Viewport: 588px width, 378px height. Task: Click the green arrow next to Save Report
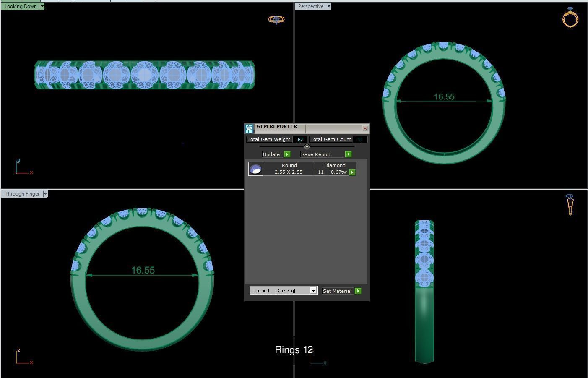(348, 154)
